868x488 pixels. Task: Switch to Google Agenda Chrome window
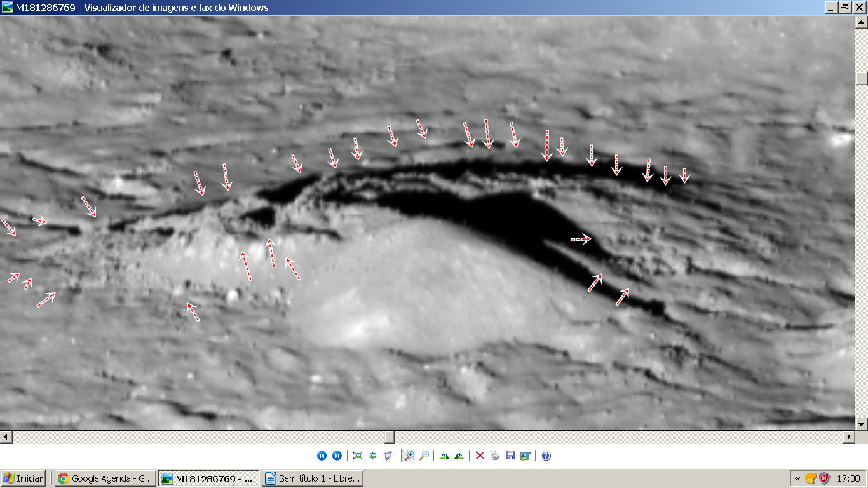pos(105,478)
